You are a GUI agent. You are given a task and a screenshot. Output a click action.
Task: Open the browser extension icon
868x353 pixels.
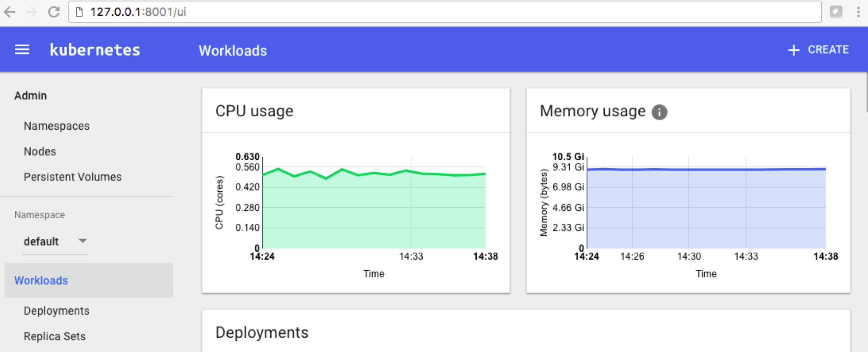point(836,12)
